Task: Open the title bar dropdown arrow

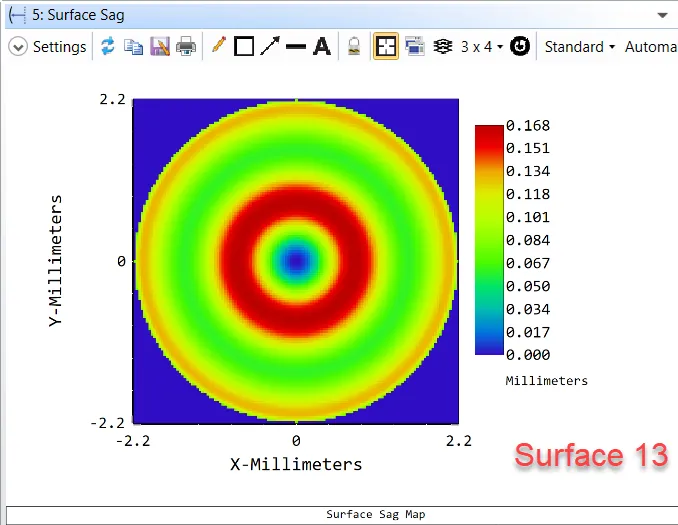Action: (x=662, y=16)
